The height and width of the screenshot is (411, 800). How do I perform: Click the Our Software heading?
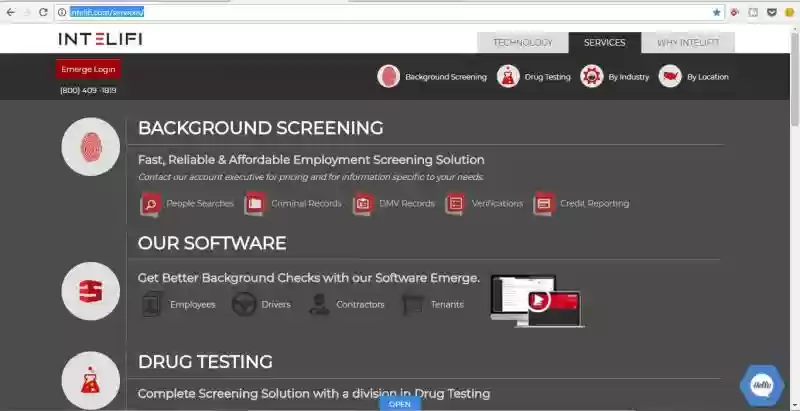tap(212, 243)
